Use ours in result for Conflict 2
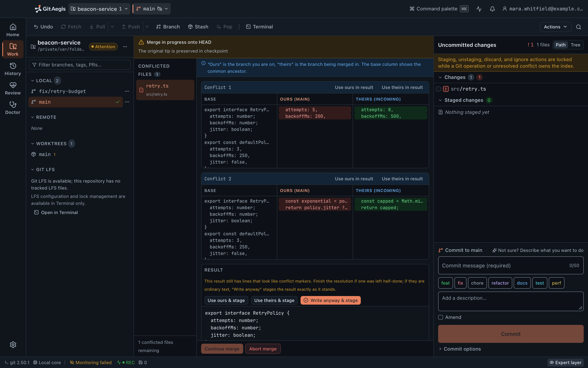The width and height of the screenshot is (588, 368). (x=354, y=179)
